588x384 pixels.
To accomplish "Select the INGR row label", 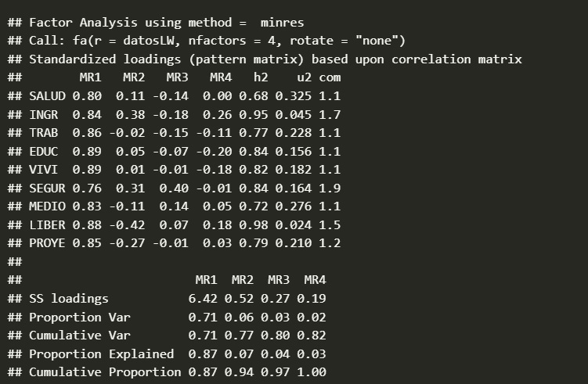I will tap(43, 114).
